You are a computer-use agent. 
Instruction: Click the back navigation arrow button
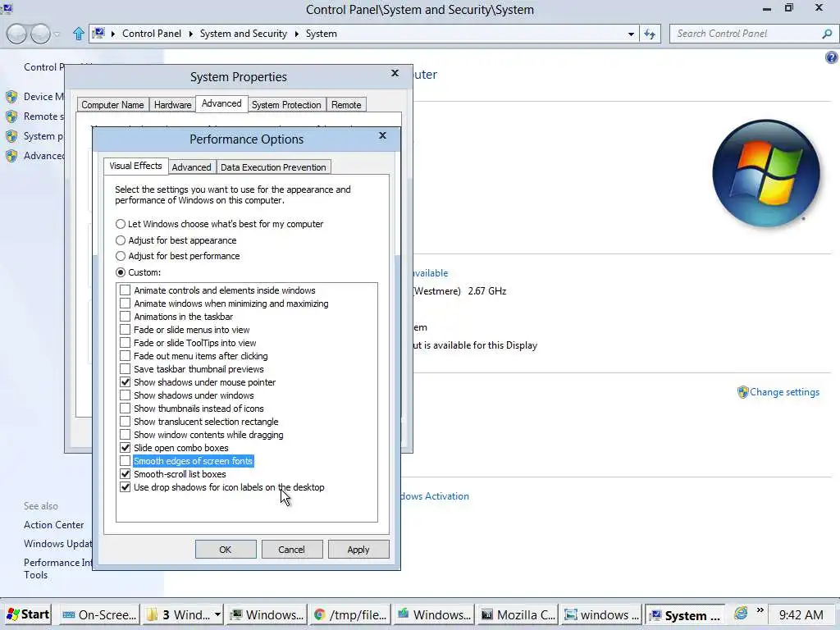[x=16, y=34]
